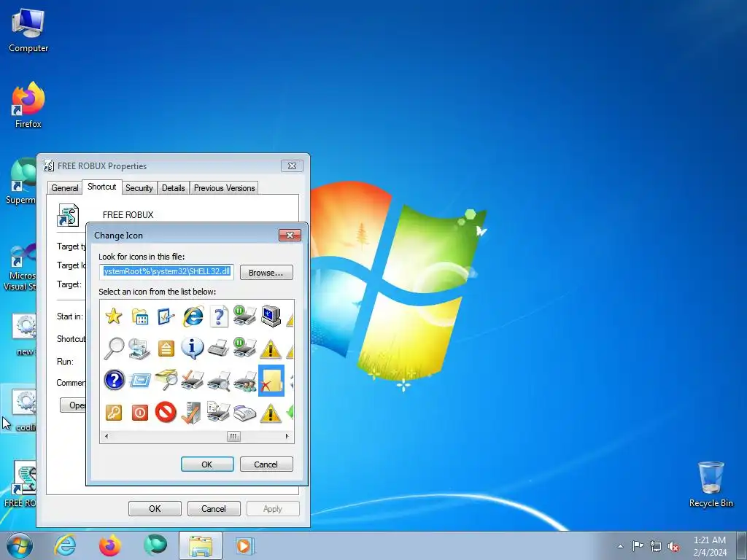Pick the red prohibited no-entry icon
The width and height of the screenshot is (747, 560).
click(x=166, y=412)
